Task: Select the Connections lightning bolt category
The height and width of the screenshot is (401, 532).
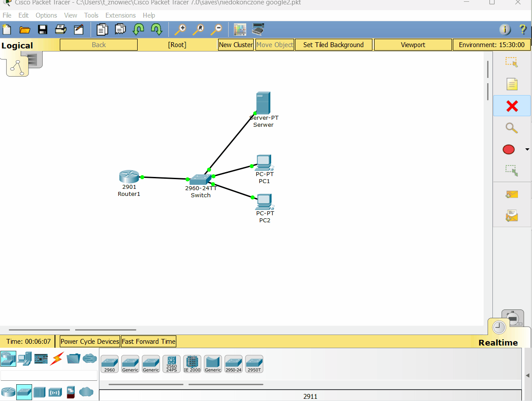Action: (56, 359)
